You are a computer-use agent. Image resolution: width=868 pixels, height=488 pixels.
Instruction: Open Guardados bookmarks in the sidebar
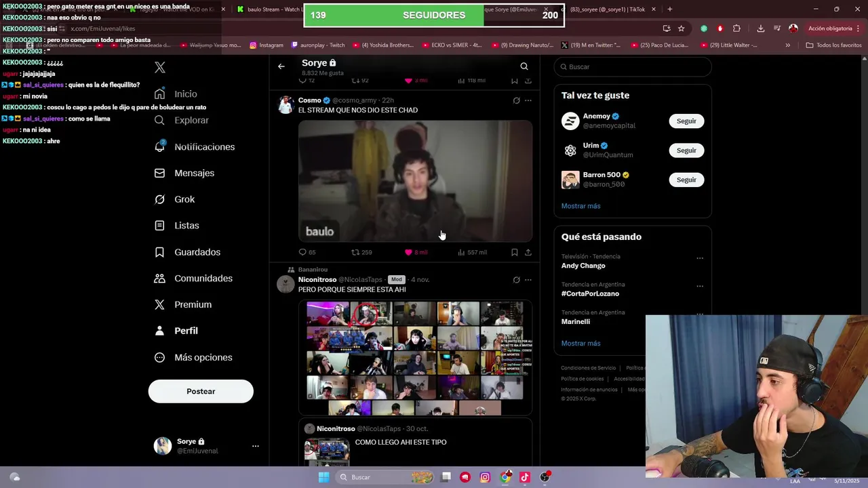coord(187,251)
